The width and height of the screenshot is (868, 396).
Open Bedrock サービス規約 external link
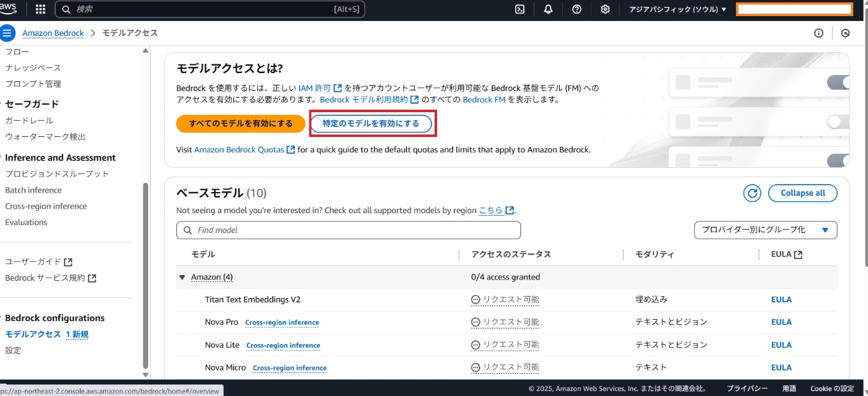pyautogui.click(x=51, y=278)
